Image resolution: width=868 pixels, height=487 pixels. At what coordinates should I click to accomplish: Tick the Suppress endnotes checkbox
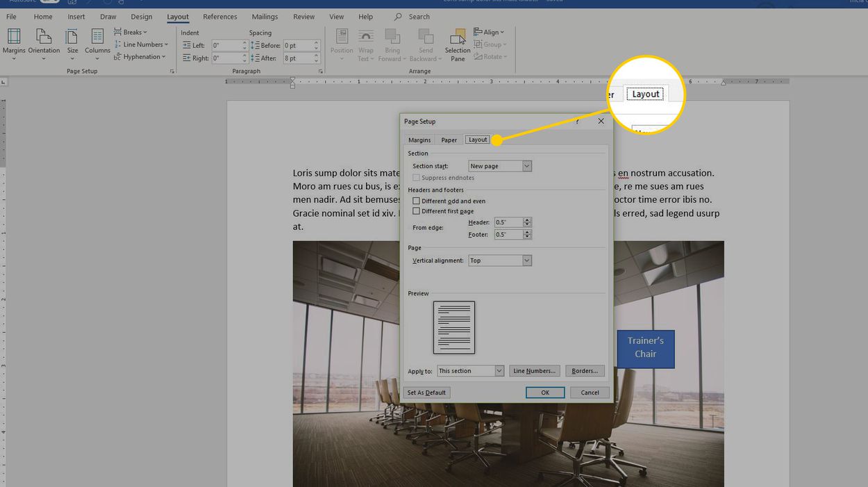(417, 178)
